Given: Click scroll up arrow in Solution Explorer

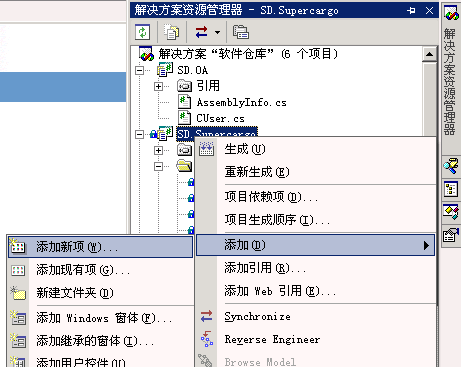Looking at the screenshot, I should point(429,54).
